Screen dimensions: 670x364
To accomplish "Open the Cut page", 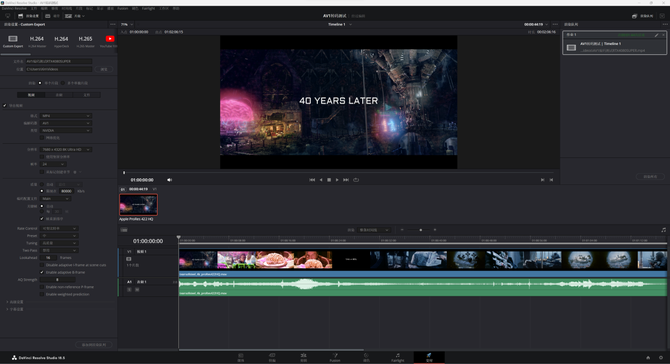I will point(272,357).
